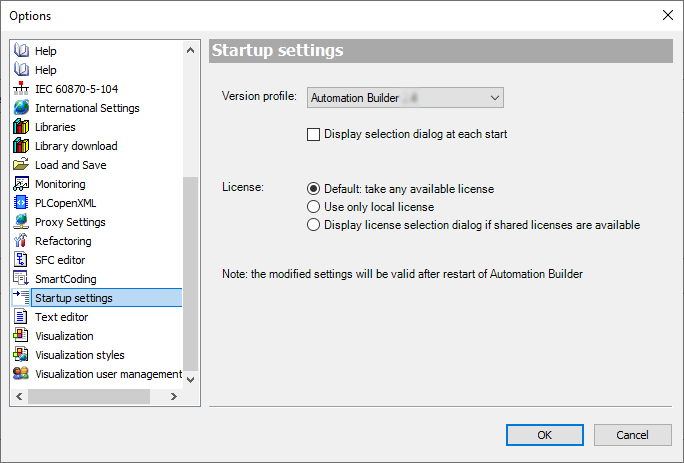
Task: Select the Libraries category
Action: pyautogui.click(x=55, y=127)
